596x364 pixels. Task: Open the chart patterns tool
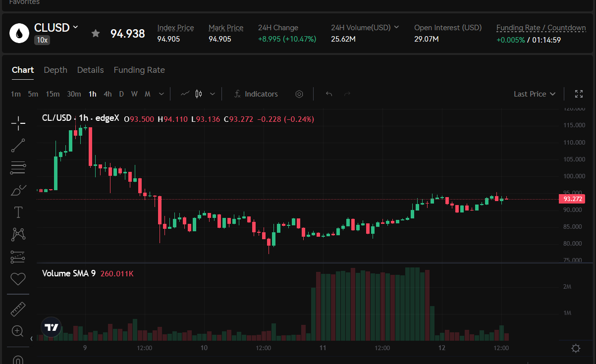18,234
